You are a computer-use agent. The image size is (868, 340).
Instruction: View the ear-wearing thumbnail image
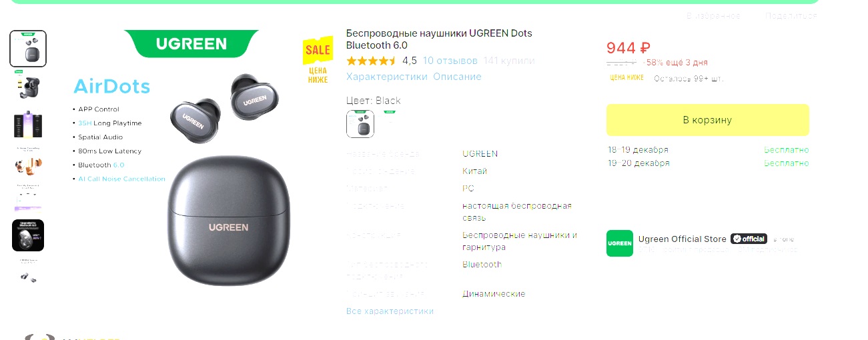coord(28,162)
